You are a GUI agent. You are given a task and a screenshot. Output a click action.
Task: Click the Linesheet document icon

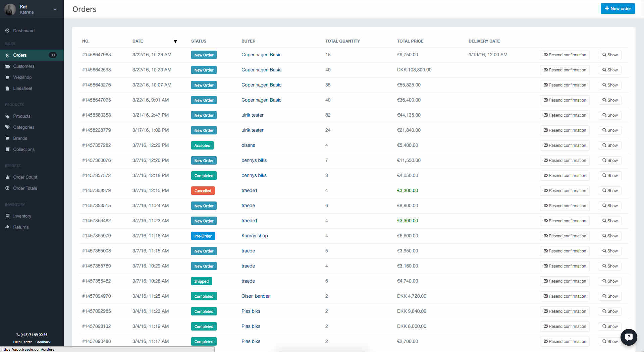[x=7, y=89]
